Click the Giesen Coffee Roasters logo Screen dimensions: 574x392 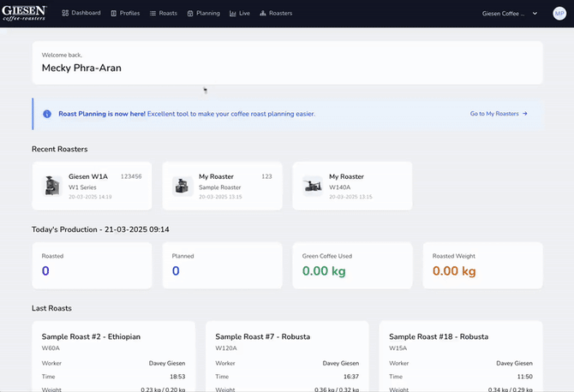point(24,13)
